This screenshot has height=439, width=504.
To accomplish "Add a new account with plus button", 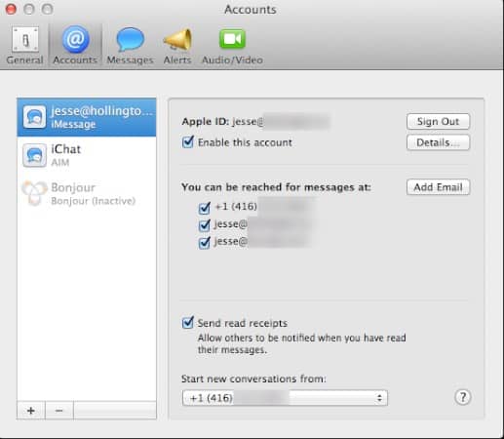I will pyautogui.click(x=31, y=411).
